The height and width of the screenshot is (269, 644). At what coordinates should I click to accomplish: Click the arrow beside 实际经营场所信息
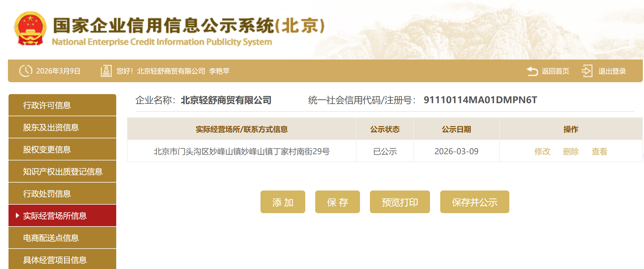[x=17, y=215]
